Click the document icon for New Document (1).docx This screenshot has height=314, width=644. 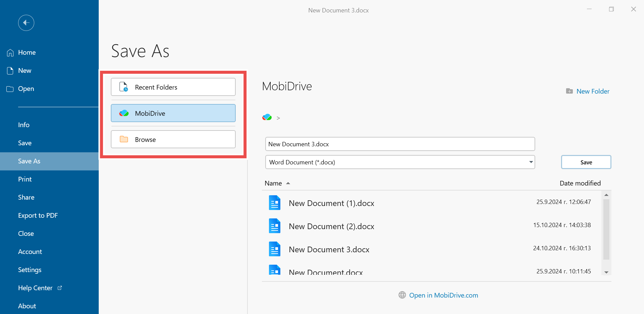click(x=275, y=203)
